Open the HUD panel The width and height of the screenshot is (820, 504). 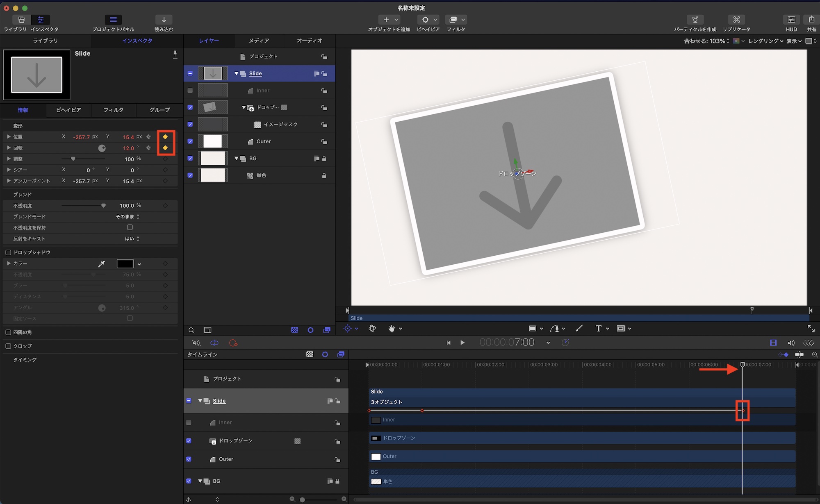coord(791,20)
